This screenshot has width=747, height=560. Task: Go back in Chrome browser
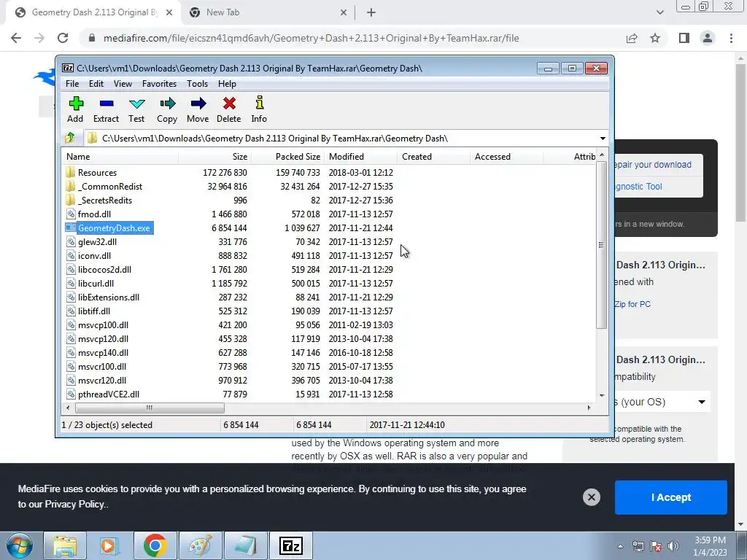coord(16,38)
